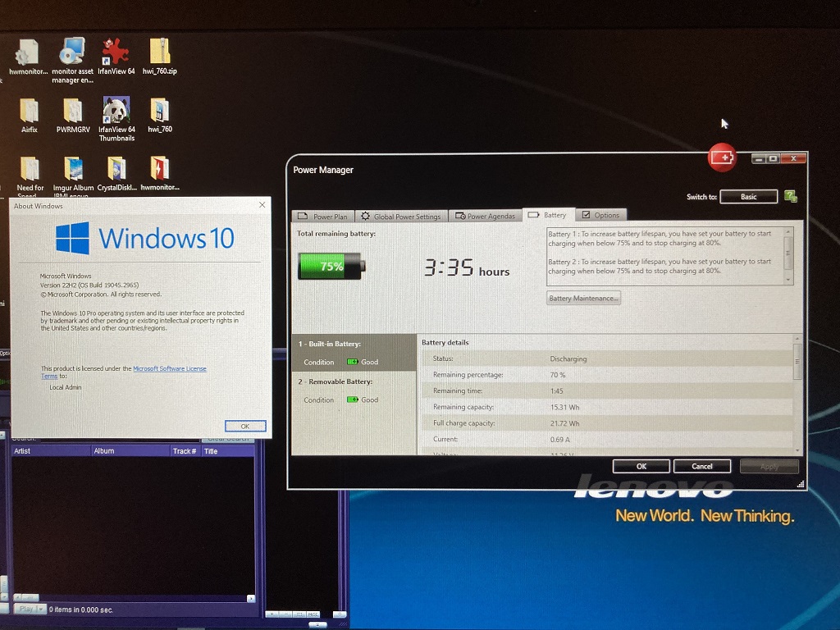Click the Current 0.69 A value

(559, 440)
